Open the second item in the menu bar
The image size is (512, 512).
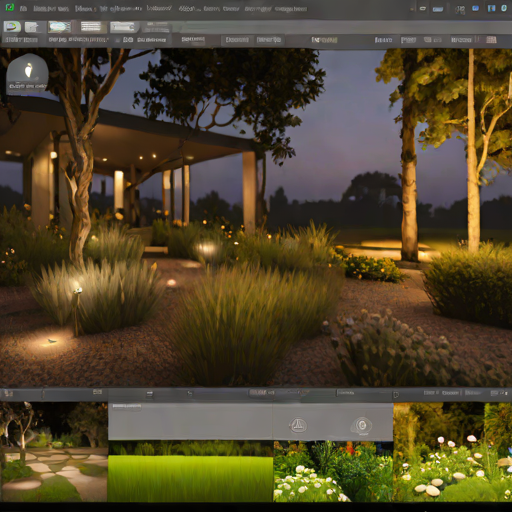50,9
